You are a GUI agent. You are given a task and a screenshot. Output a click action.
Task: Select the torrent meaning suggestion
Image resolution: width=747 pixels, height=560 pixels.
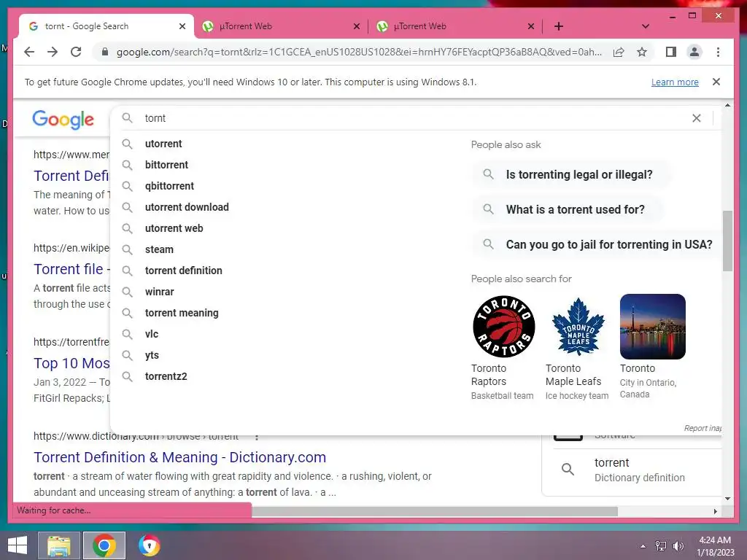[x=182, y=313]
